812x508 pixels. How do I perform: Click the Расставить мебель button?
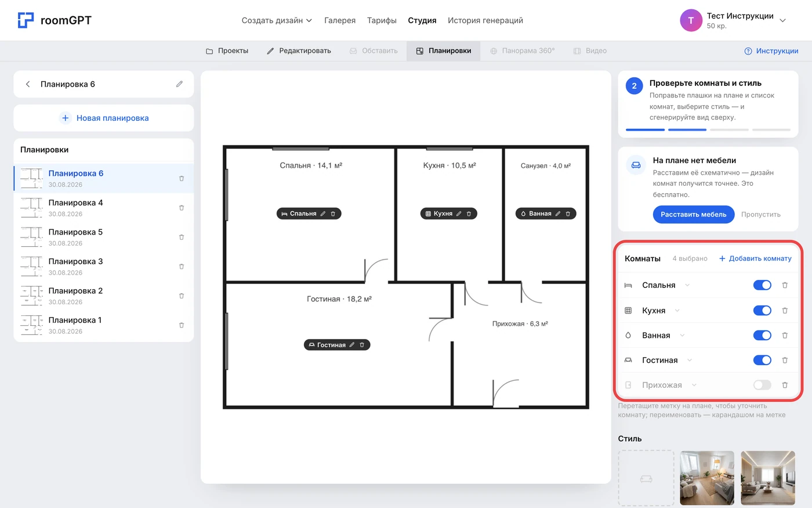(694, 214)
